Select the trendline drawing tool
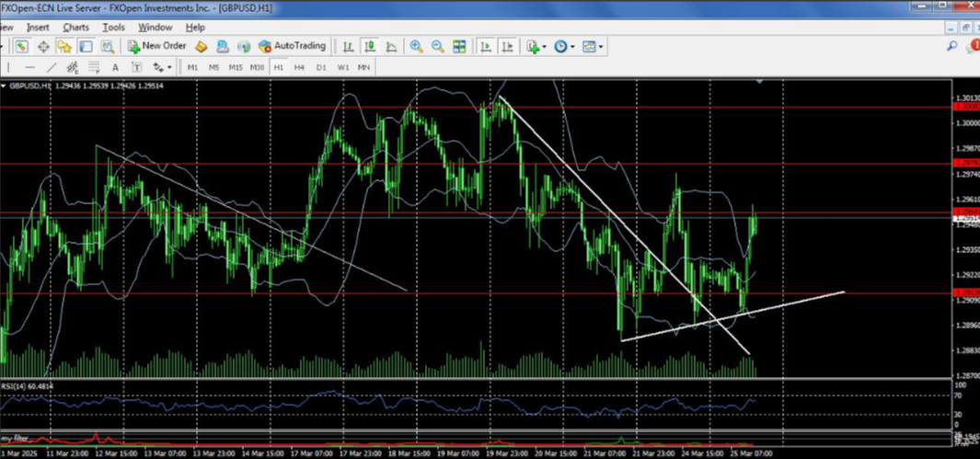 tap(52, 67)
